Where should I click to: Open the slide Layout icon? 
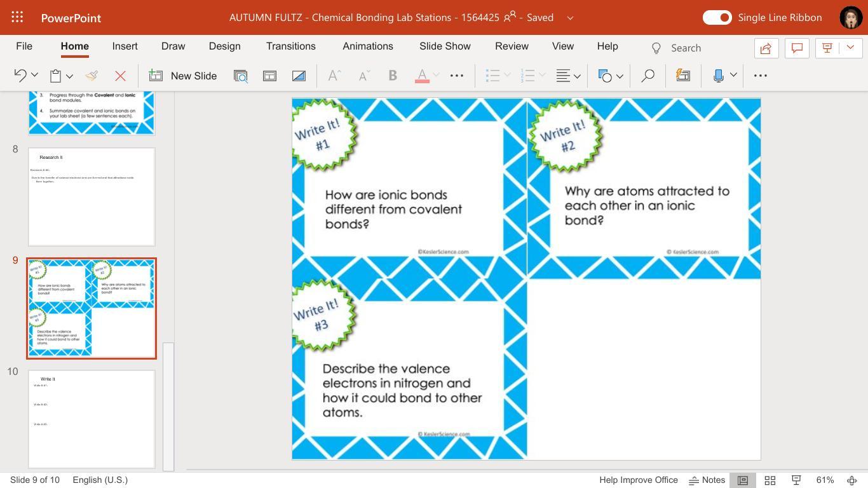[x=269, y=76]
